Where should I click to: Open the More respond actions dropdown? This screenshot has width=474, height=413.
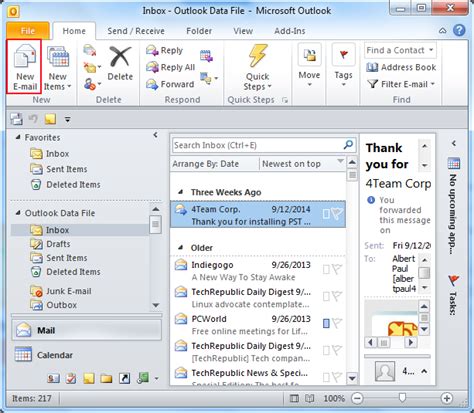pyautogui.click(x=209, y=79)
